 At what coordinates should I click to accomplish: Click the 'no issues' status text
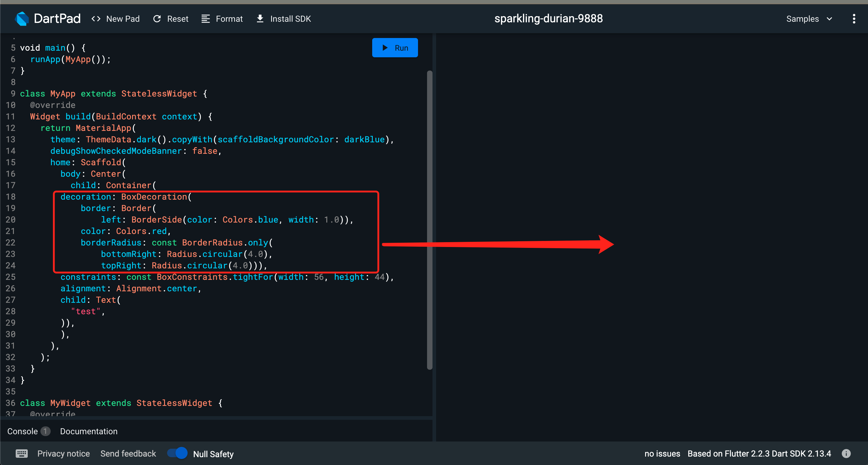[662, 454]
